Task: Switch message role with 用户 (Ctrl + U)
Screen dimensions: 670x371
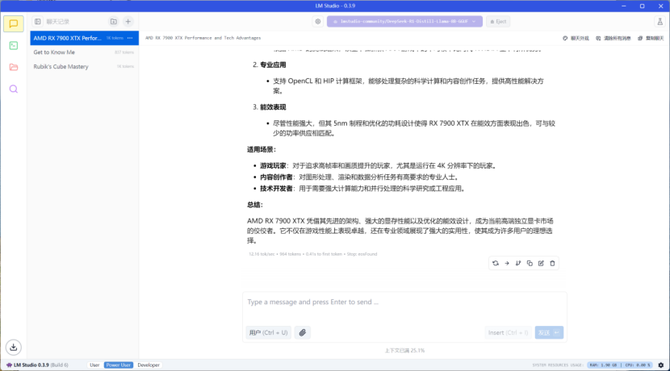Action: point(268,333)
